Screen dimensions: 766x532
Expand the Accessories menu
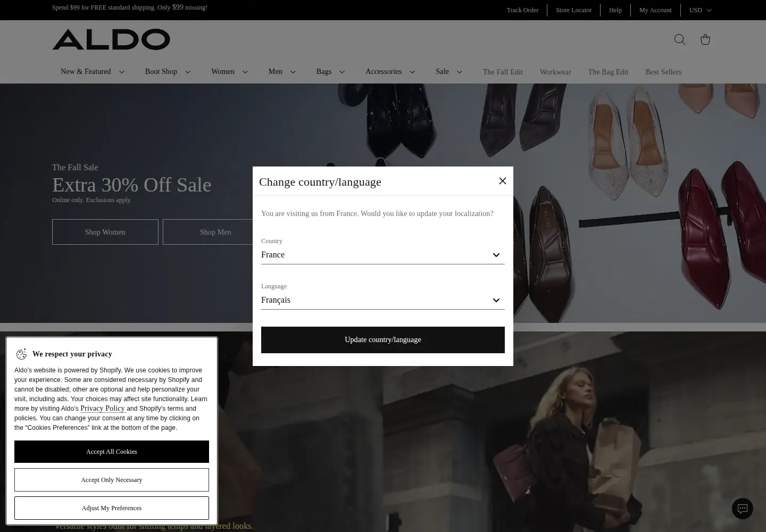tap(390, 72)
